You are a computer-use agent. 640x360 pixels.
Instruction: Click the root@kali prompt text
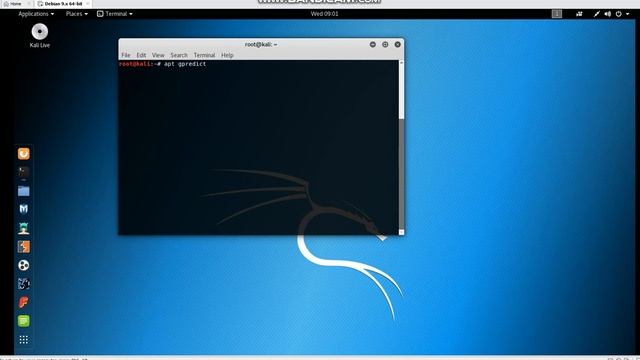(x=140, y=64)
